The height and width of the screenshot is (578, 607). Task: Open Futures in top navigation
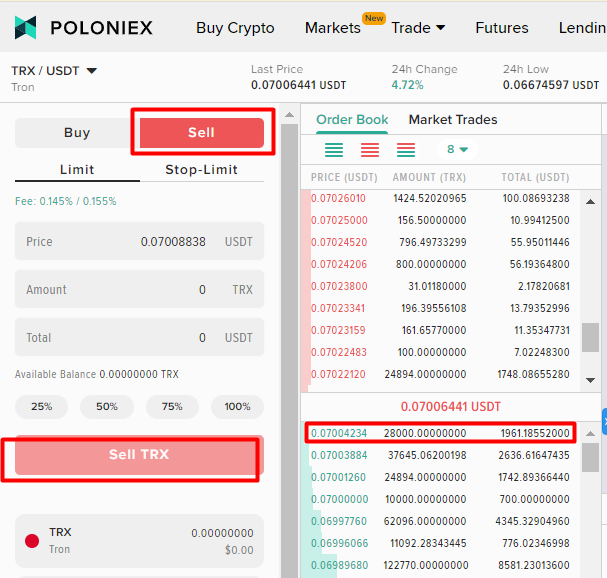[502, 28]
